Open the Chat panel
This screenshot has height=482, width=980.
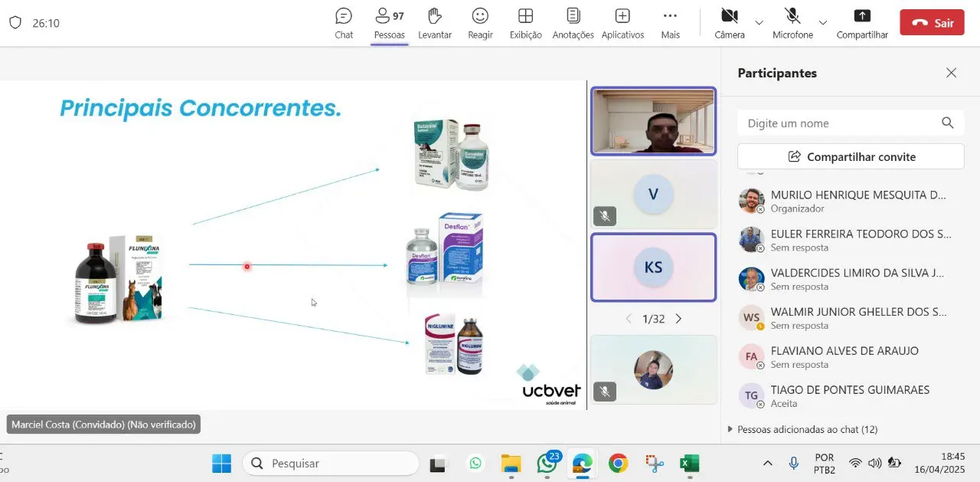(x=344, y=23)
